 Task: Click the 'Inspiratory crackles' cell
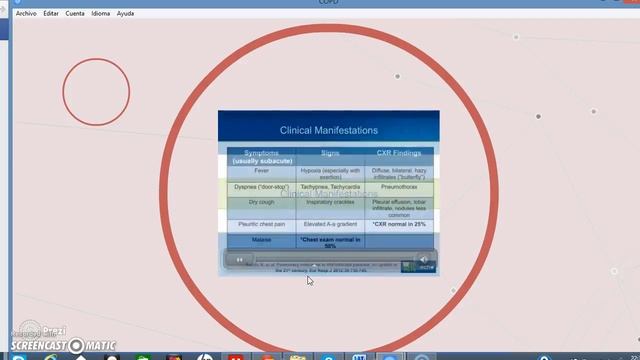[x=330, y=208]
